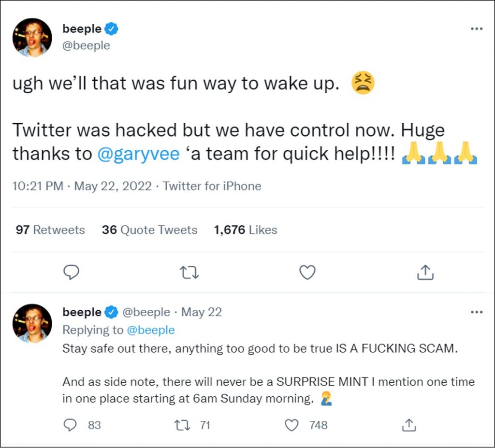View the 97 Retweets list
Viewport: 495px width, 448px height.
pyautogui.click(x=50, y=230)
